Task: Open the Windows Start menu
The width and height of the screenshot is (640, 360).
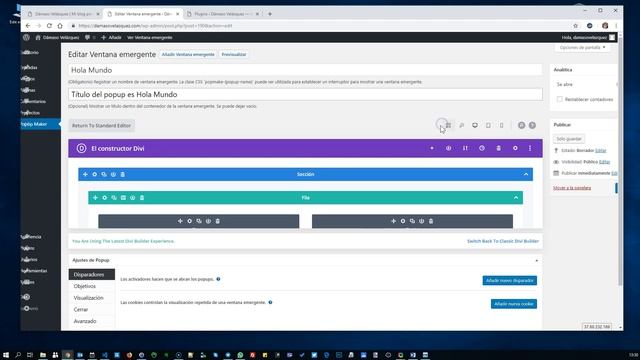Action: click(x=6, y=355)
